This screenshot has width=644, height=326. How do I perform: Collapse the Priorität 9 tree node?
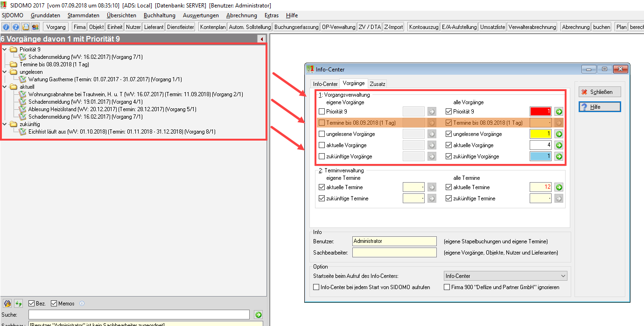pyautogui.click(x=4, y=49)
